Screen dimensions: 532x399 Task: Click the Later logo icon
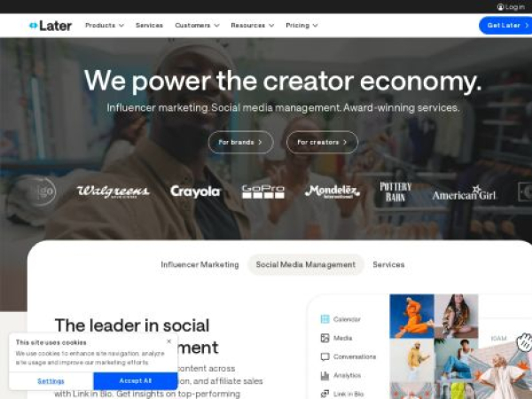[x=34, y=26]
